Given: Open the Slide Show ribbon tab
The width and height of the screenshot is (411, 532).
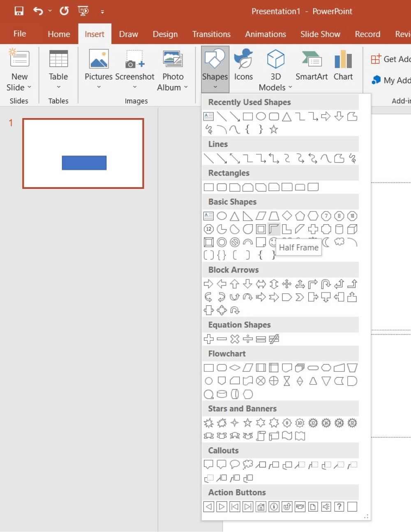Looking at the screenshot, I should pos(320,34).
